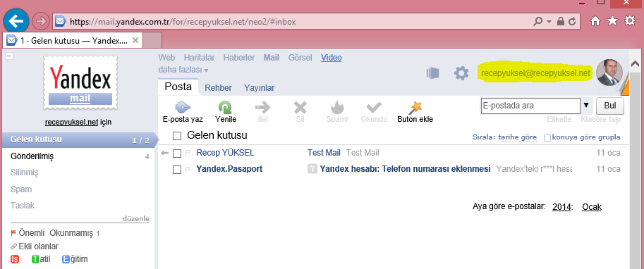Click the recepyuksel.net domain link
The image size is (644, 269).
71,123
